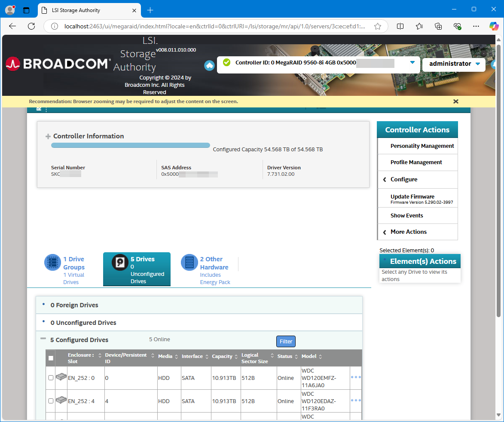Click drive icon for EN_252 : 0
Viewport: 504px width, 422px height.
[61, 377]
